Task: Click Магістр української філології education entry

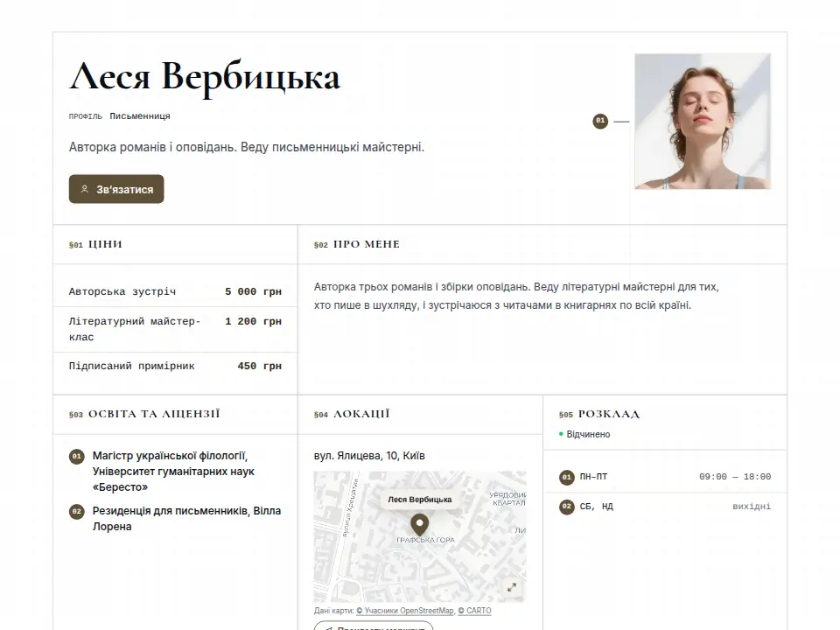Action: coord(173,472)
